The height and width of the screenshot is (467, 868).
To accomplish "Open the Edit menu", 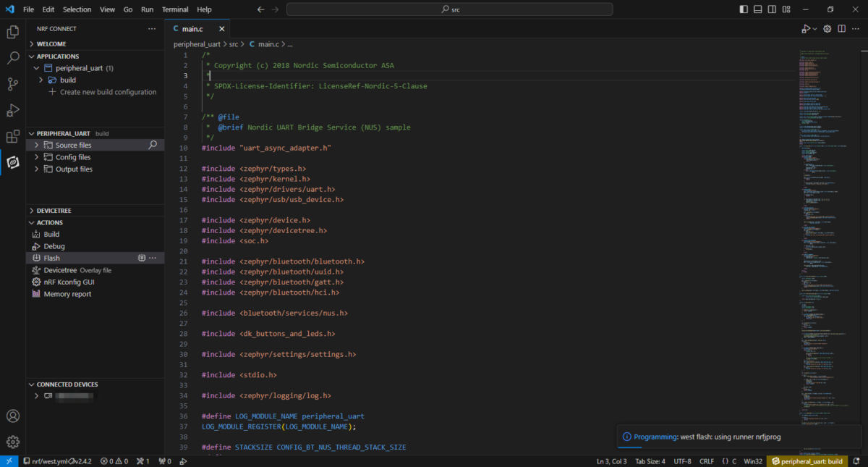I will (48, 9).
